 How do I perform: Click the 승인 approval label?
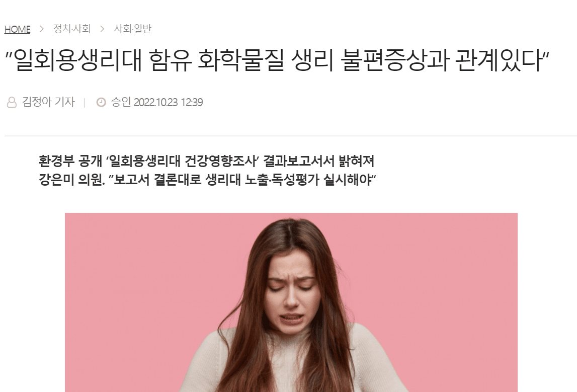[121, 102]
